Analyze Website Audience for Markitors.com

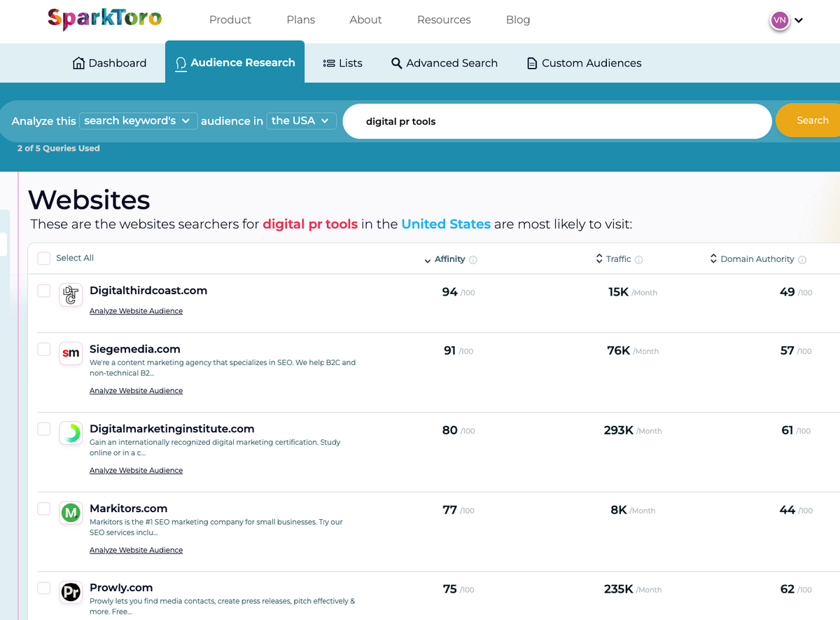pos(136,551)
